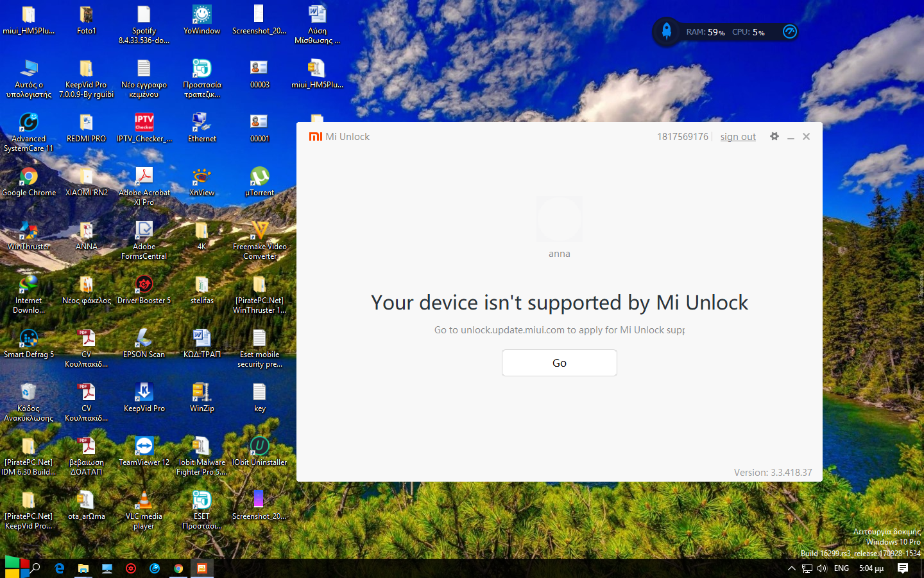Select the XnView desktop icon

202,182
